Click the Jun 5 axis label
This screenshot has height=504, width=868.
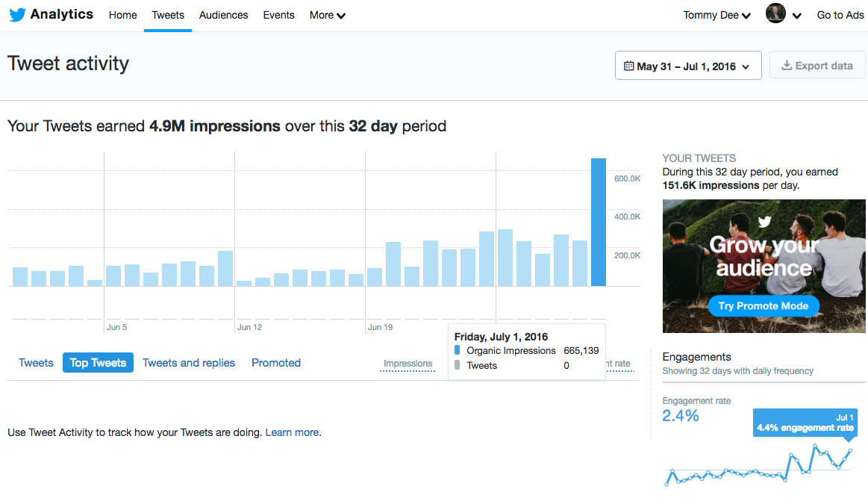point(117,327)
